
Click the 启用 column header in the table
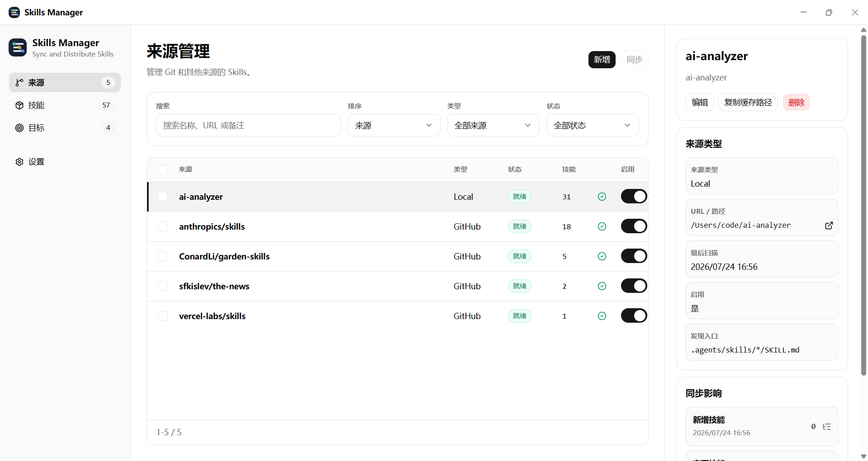pyautogui.click(x=628, y=169)
